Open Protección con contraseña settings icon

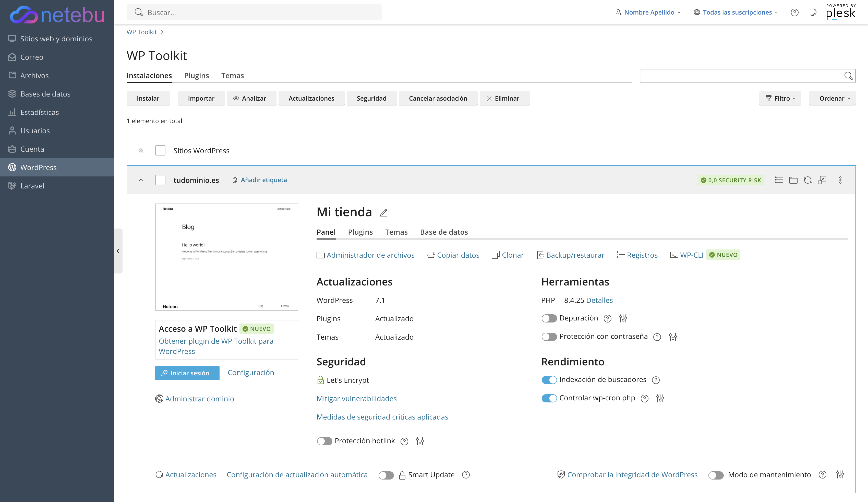[673, 337]
